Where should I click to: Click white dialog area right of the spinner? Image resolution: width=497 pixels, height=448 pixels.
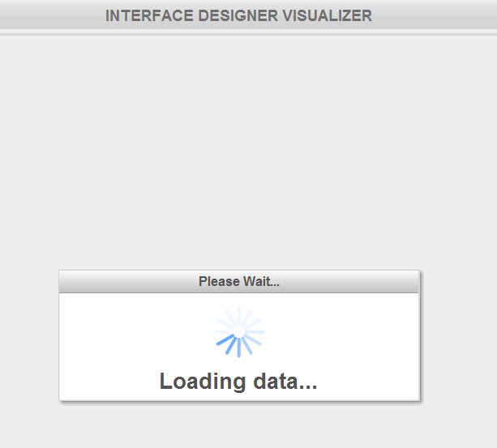pos(349,332)
